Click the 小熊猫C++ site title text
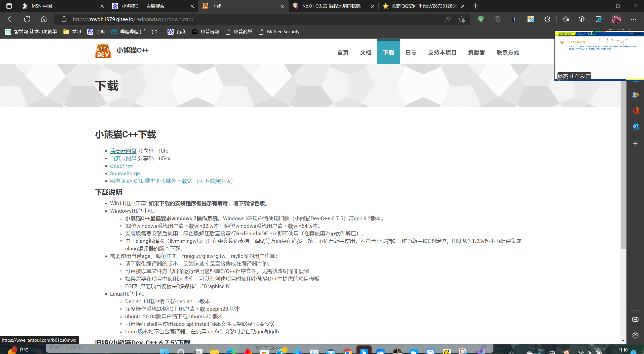 (132, 50)
